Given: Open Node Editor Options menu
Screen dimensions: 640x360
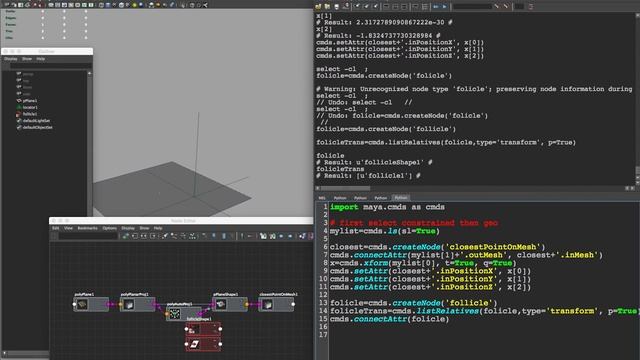Looking at the screenshot, I should tap(109, 228).
